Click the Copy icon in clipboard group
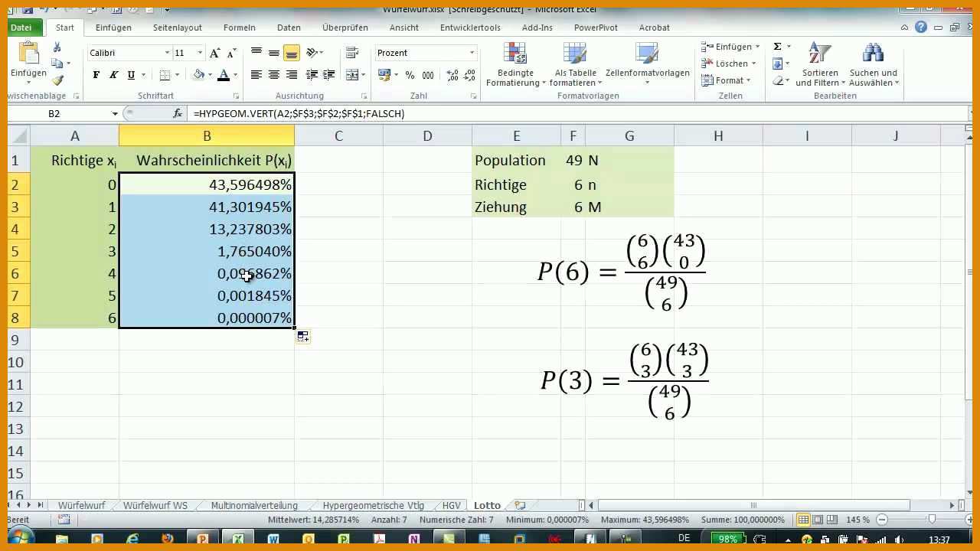Viewport: 980px width, 551px height. coord(57,64)
